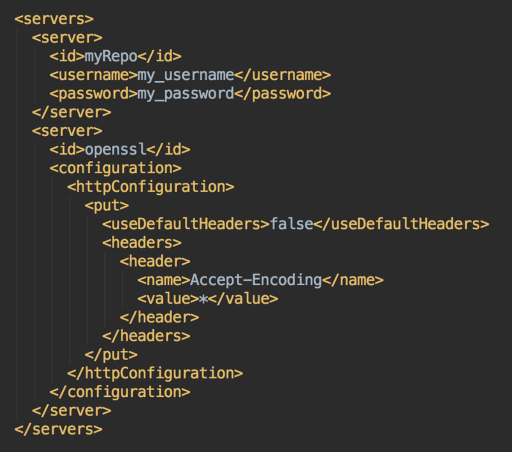Click the closing headers tag
512x452 pixels.
pyautogui.click(x=146, y=336)
